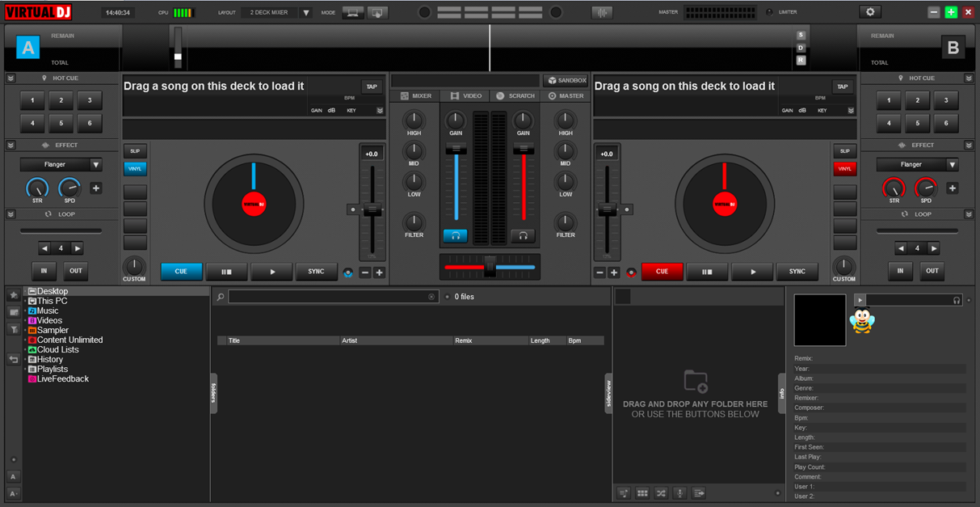The height and width of the screenshot is (507, 980).
Task: Click the sampler grid icon in the sideview toolbar
Action: click(642, 493)
